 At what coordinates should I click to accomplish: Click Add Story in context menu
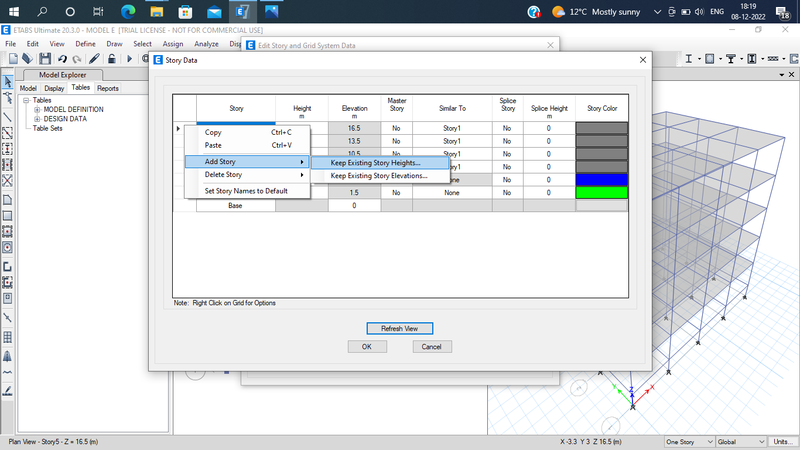[x=247, y=162]
